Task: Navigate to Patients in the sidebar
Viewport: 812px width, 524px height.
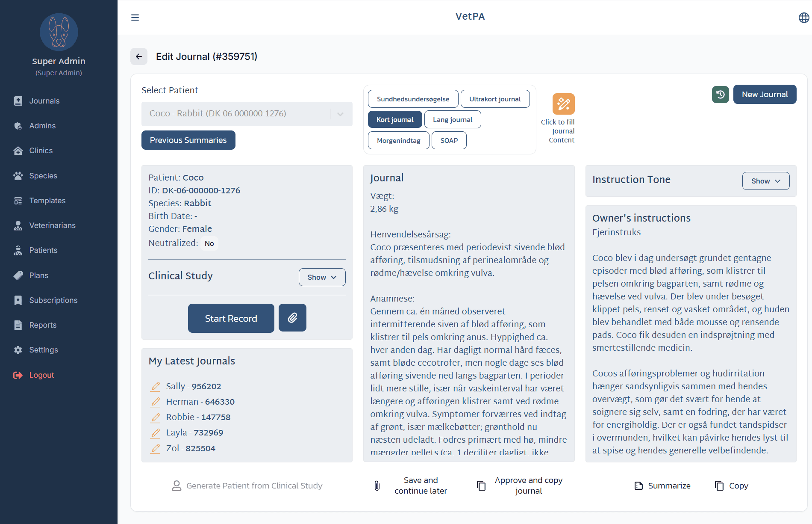Action: (x=43, y=250)
